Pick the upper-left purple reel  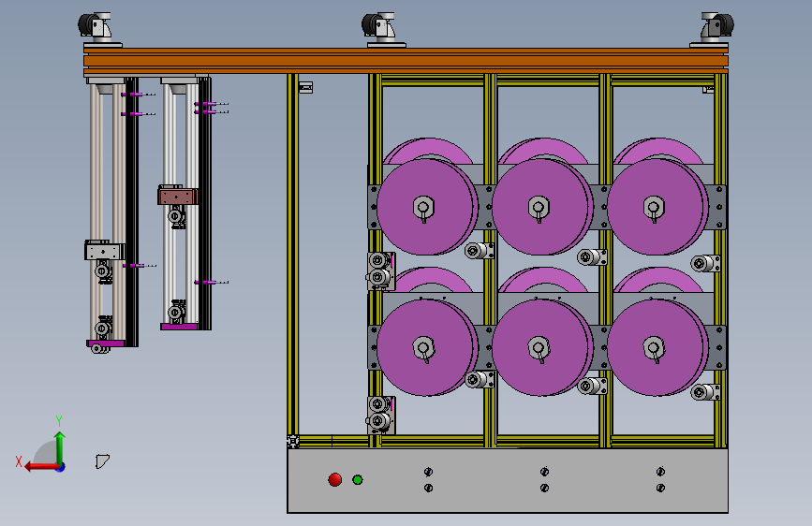[426, 207]
